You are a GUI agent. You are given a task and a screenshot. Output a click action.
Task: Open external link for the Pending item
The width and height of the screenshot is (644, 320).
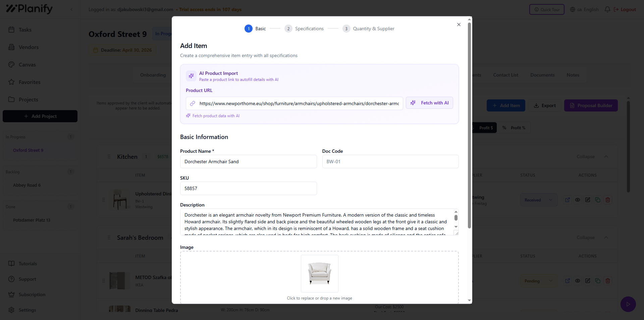tap(568, 281)
